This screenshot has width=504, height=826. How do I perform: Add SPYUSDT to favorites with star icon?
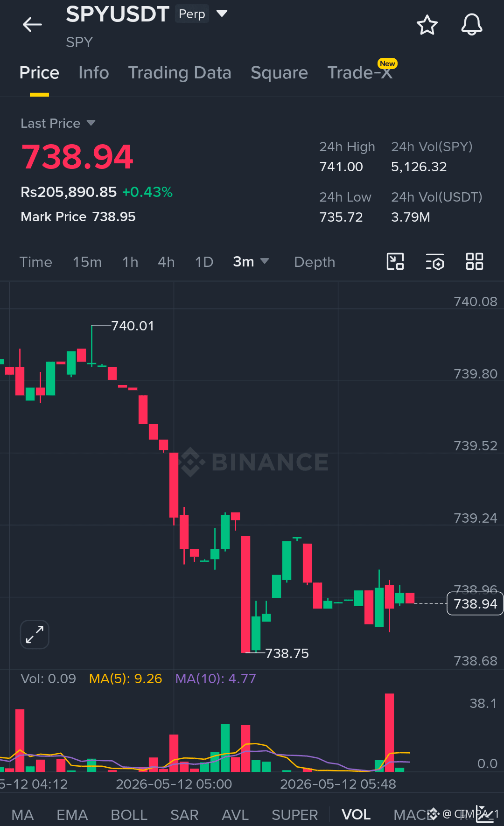[427, 25]
